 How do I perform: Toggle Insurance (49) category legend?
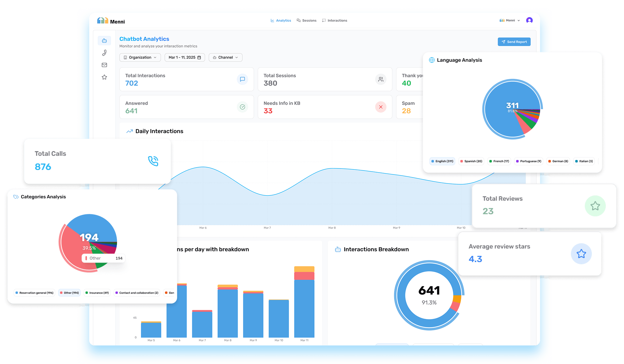point(97,293)
